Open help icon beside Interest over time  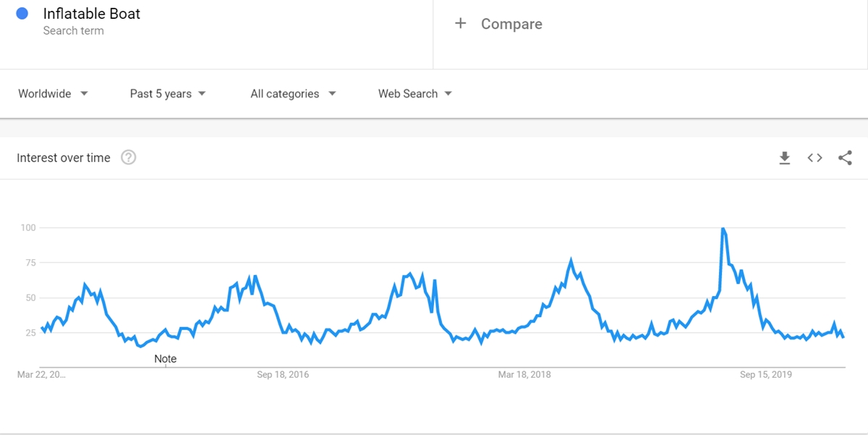tap(128, 158)
